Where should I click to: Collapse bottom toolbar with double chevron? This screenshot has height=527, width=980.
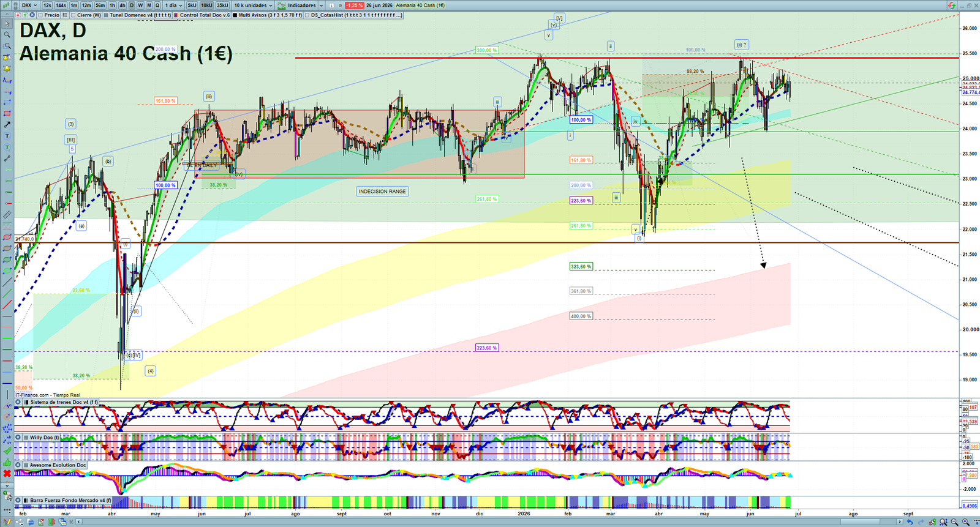(71, 522)
